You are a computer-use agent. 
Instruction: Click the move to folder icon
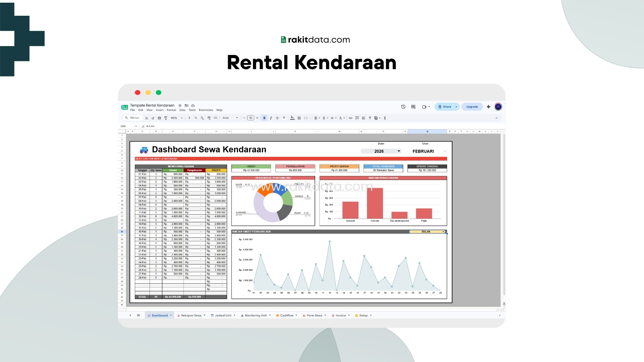pos(186,105)
